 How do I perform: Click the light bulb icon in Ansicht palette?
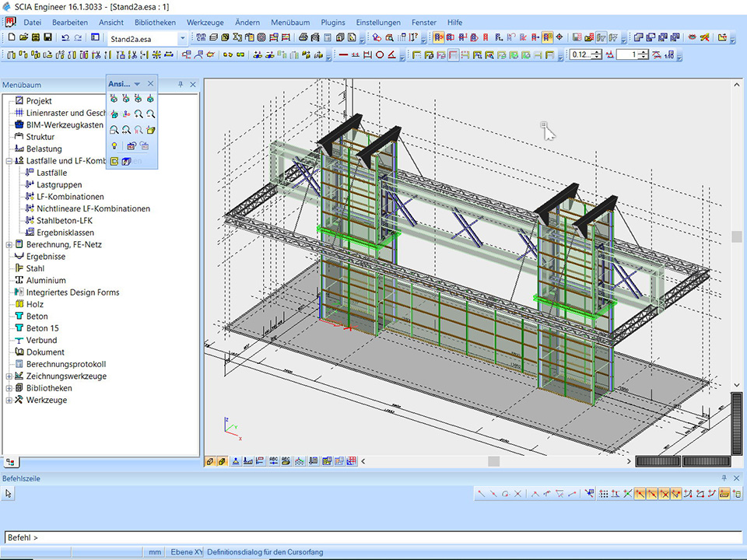[x=114, y=145]
